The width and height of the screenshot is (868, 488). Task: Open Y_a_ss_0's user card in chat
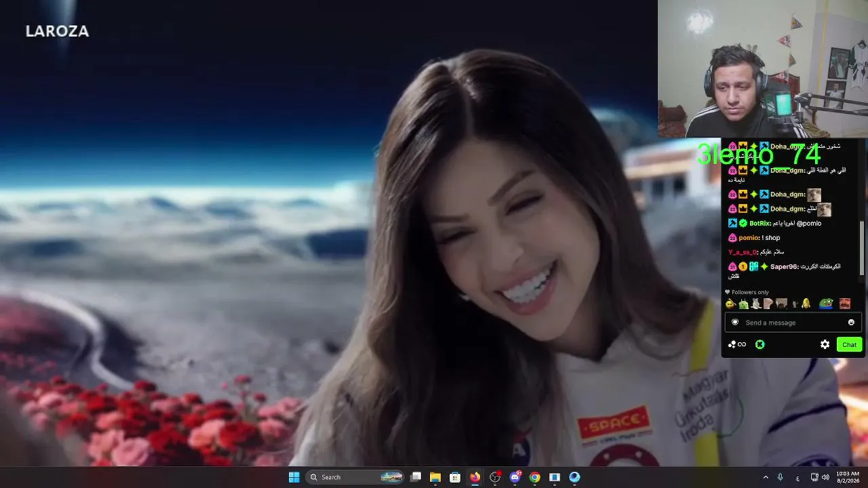[x=741, y=252]
